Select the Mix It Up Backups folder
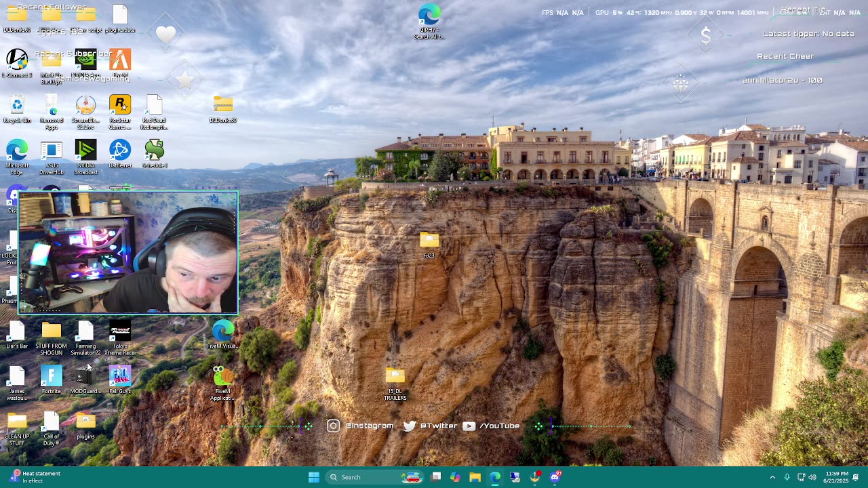Screen dimensions: 868x488 52,66
